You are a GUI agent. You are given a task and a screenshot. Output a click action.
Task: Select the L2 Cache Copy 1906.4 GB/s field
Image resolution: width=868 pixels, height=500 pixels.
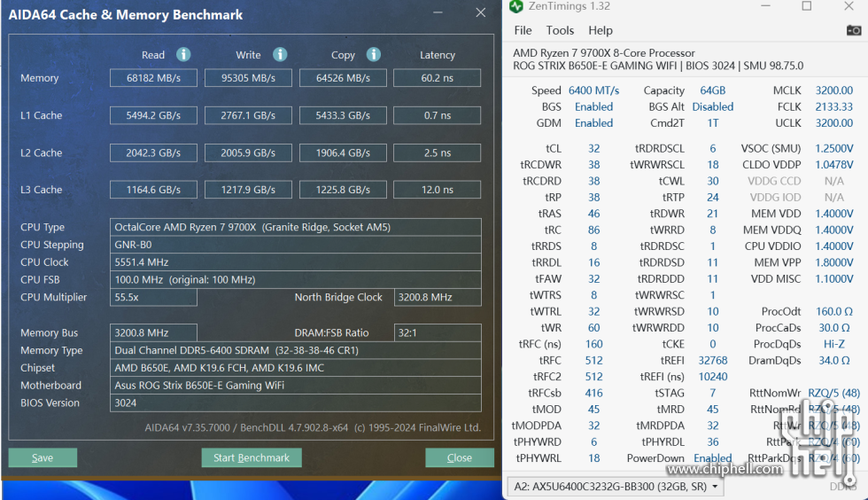click(343, 153)
